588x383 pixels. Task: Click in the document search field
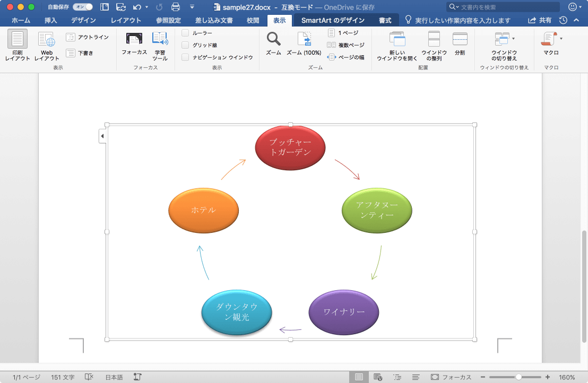coord(503,7)
